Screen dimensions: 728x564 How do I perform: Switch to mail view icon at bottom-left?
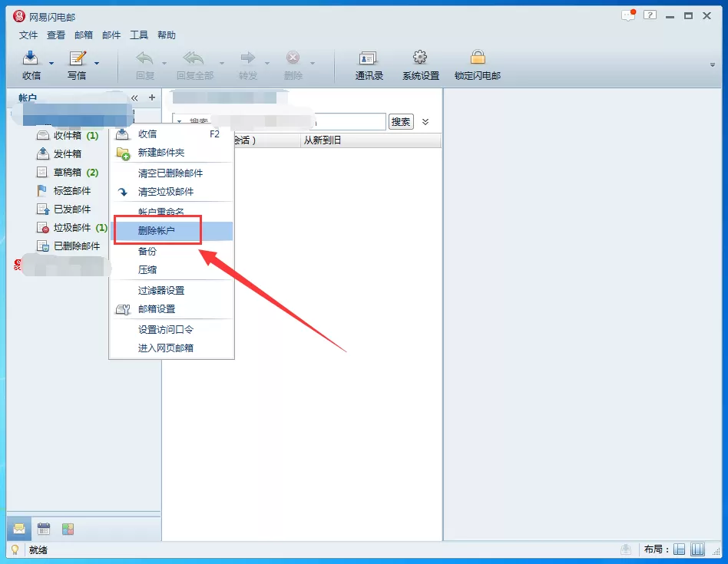(x=19, y=529)
